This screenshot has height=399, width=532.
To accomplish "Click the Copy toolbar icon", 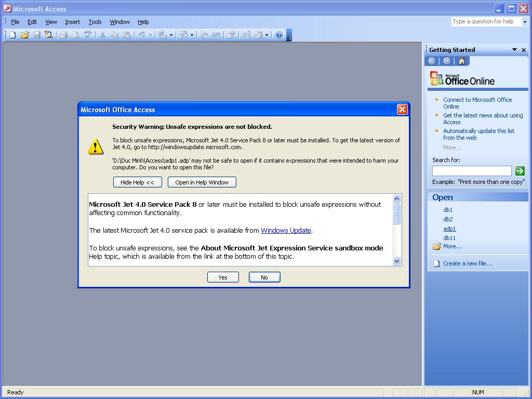I will pos(115,35).
